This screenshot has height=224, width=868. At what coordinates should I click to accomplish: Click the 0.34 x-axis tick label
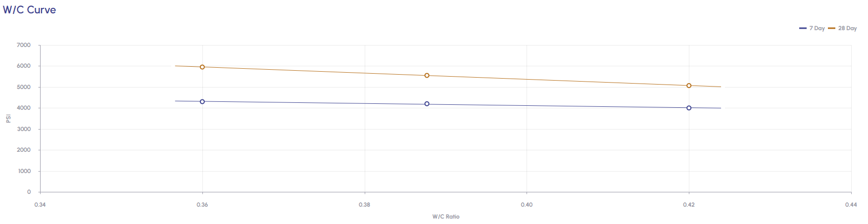coord(40,205)
